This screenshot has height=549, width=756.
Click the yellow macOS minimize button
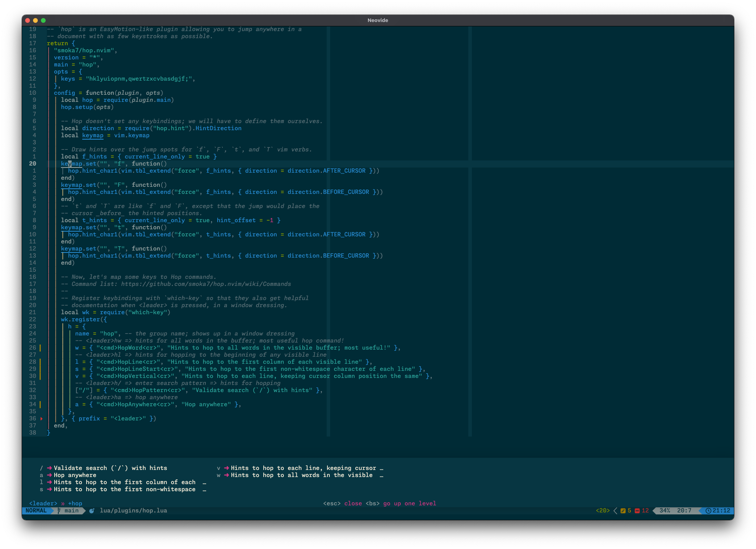click(x=35, y=20)
